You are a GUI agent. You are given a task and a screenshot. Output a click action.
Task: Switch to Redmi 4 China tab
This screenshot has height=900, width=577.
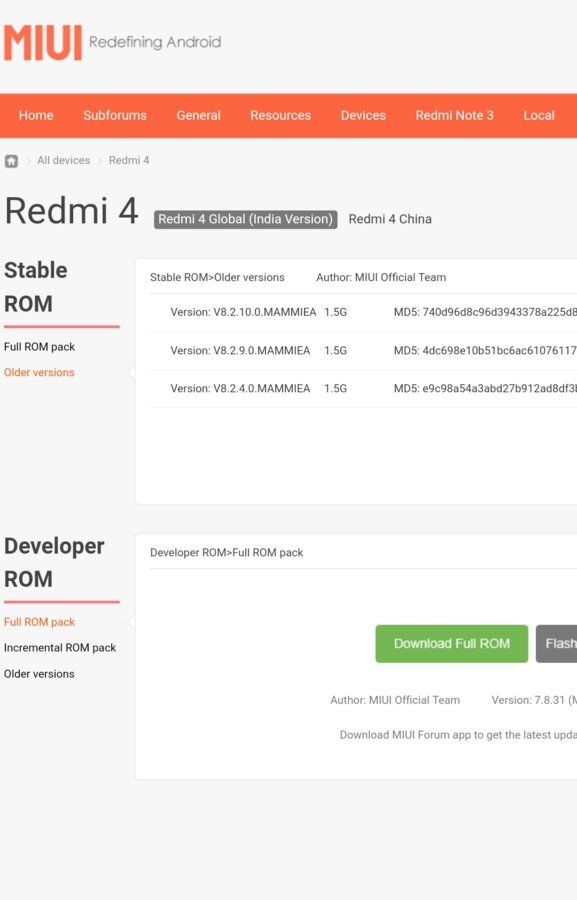point(390,219)
